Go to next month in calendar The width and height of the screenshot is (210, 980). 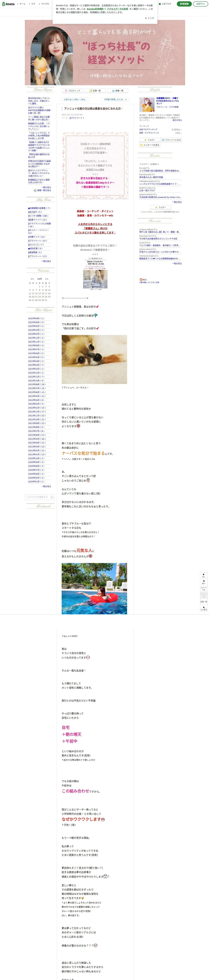tap(47, 279)
